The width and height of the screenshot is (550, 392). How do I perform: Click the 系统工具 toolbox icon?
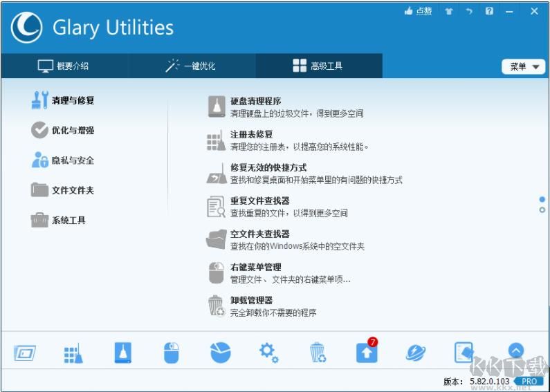pos(39,220)
